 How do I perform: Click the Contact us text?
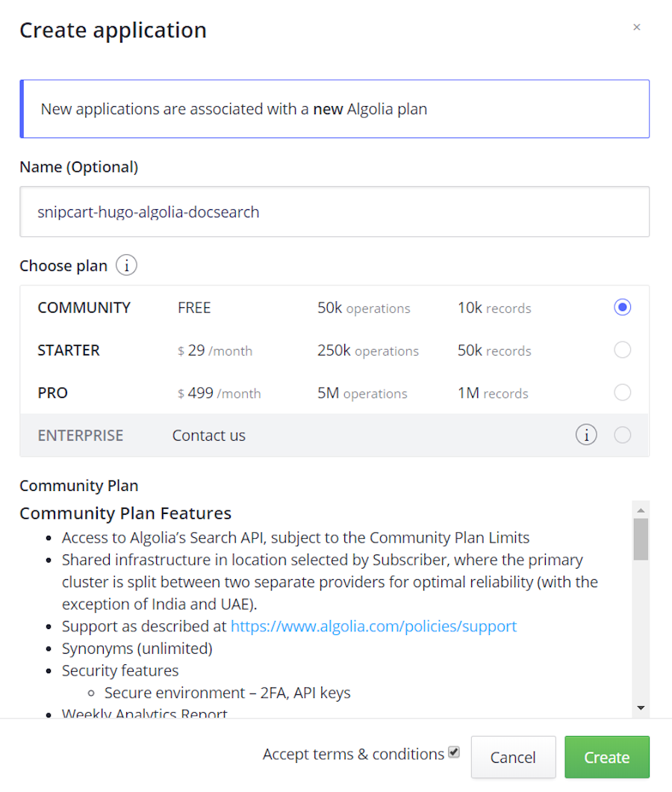(208, 435)
